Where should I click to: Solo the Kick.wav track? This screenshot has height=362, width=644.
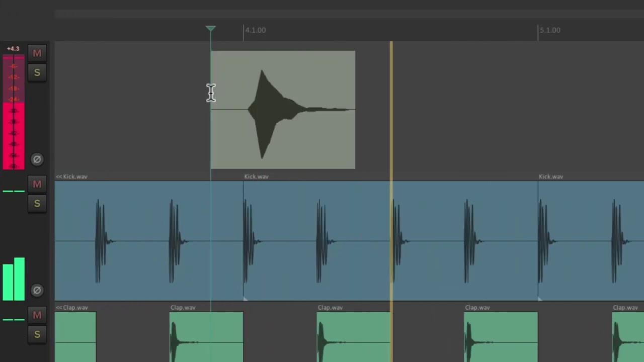click(37, 204)
